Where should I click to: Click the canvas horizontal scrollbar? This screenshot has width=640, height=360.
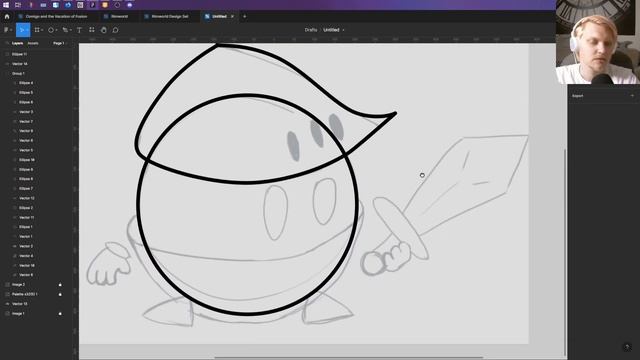point(348,358)
